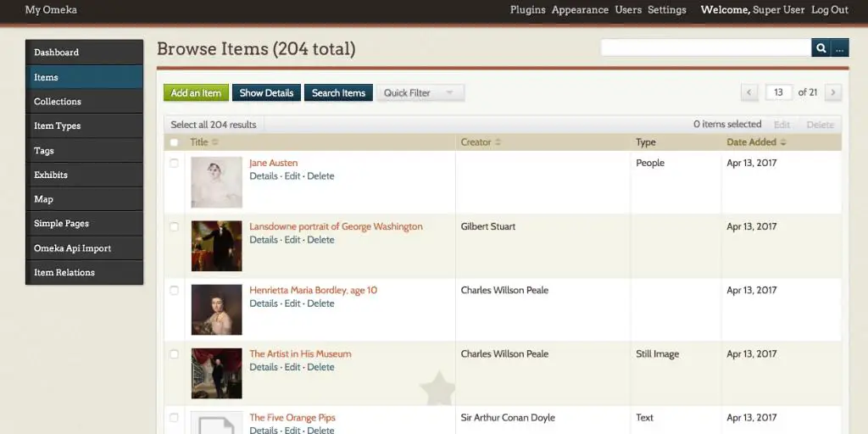Open Henrietta Maria Bordley, age 10 title

314,290
